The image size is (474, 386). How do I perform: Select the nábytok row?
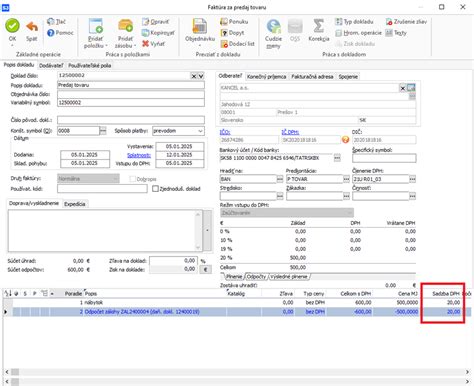[x=237, y=303]
